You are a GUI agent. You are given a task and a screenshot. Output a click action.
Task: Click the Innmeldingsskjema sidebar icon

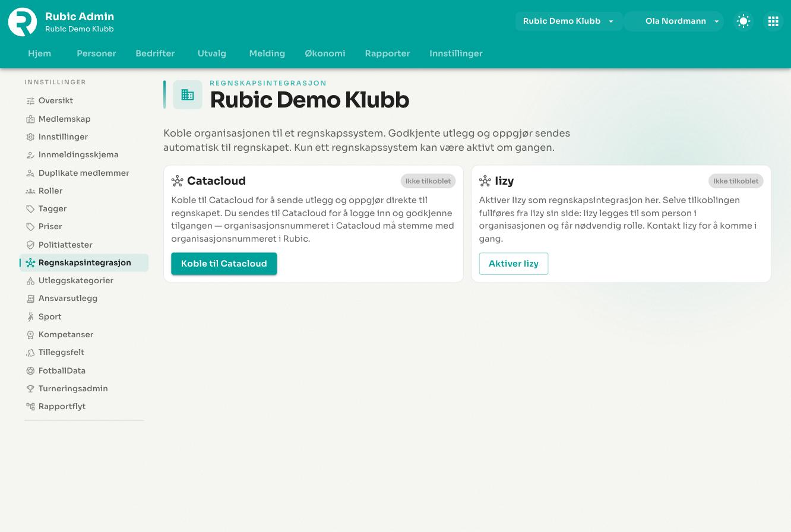(30, 155)
